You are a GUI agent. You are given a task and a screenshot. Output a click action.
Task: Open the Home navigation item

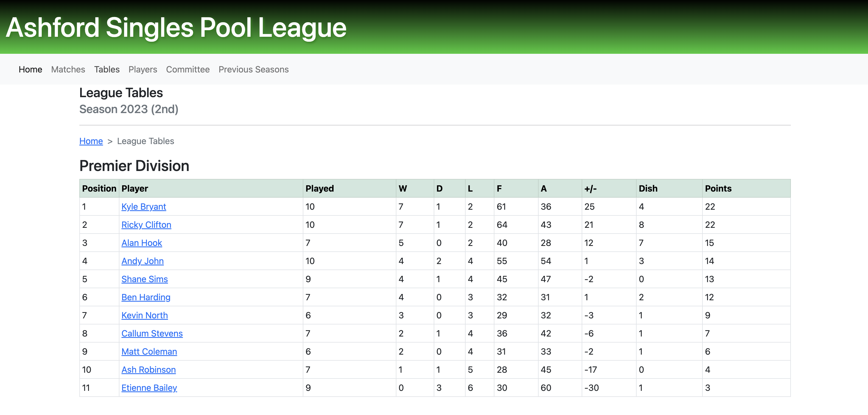point(30,69)
